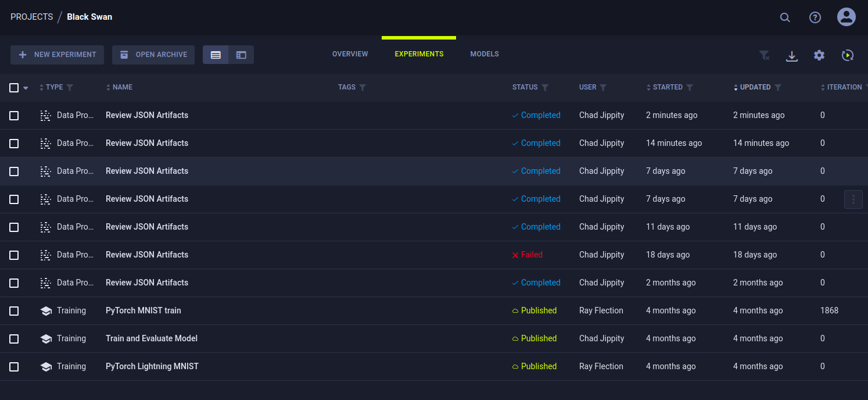Click the New Experiment button
Image resolution: width=868 pixels, height=400 pixels.
coord(57,55)
